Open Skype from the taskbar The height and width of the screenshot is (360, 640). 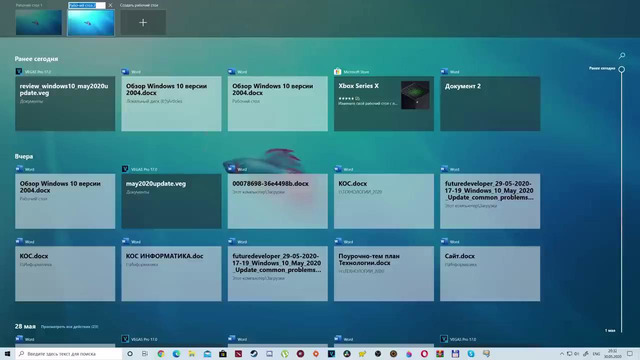(471, 354)
